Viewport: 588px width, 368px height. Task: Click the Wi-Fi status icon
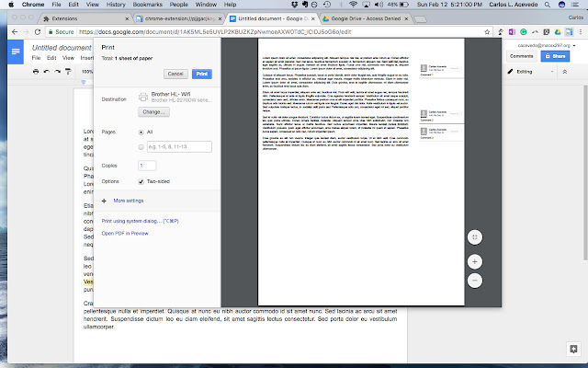pos(353,5)
